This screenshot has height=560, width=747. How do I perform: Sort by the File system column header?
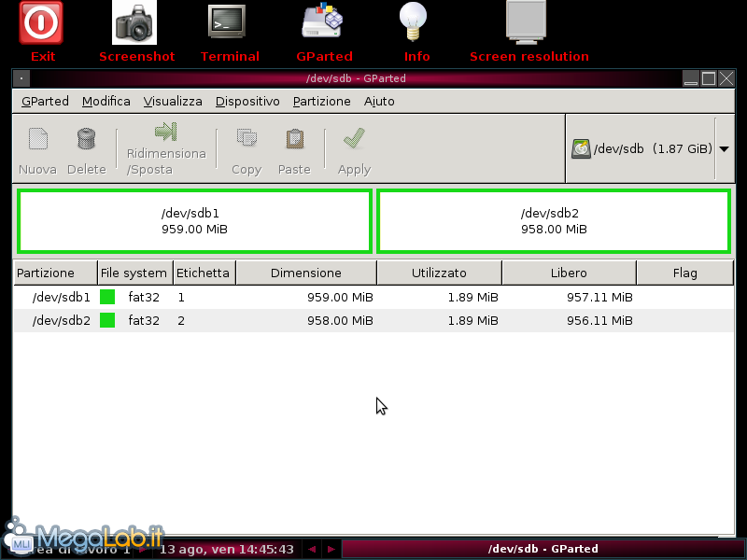click(x=135, y=273)
